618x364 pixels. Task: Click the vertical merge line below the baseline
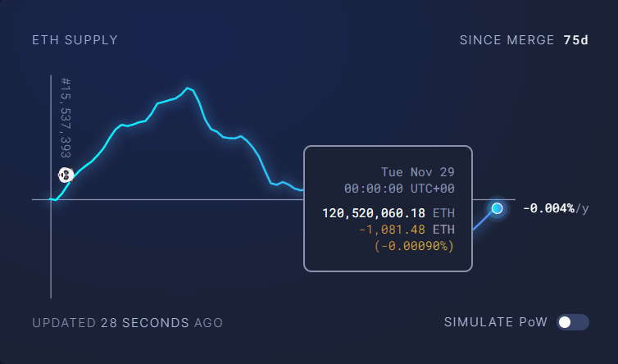(51, 254)
